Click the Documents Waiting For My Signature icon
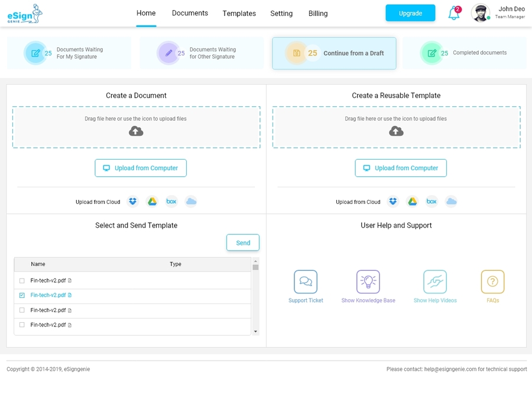Screen dimensions: 532x418 [x=35, y=53]
